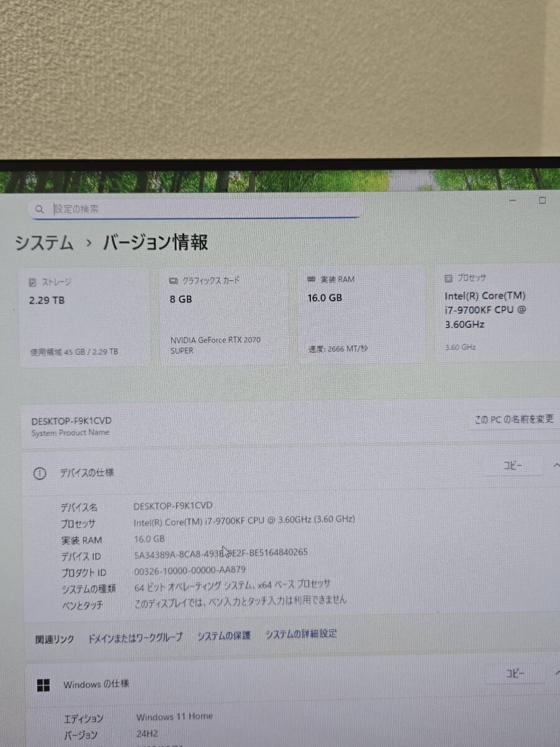The image size is (560, 747).
Task: Click the 16.0 GB 実装 RAM row value
Action: coord(149,538)
